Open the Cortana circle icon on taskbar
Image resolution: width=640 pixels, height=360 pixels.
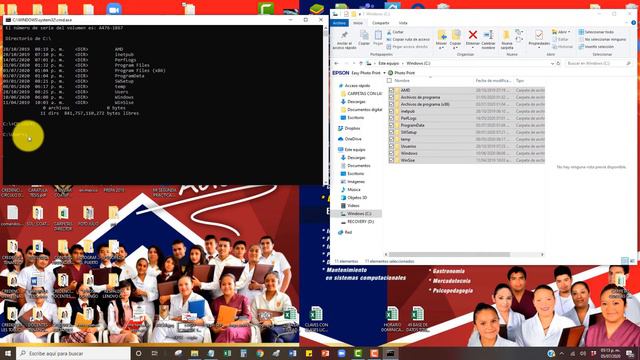(138, 353)
